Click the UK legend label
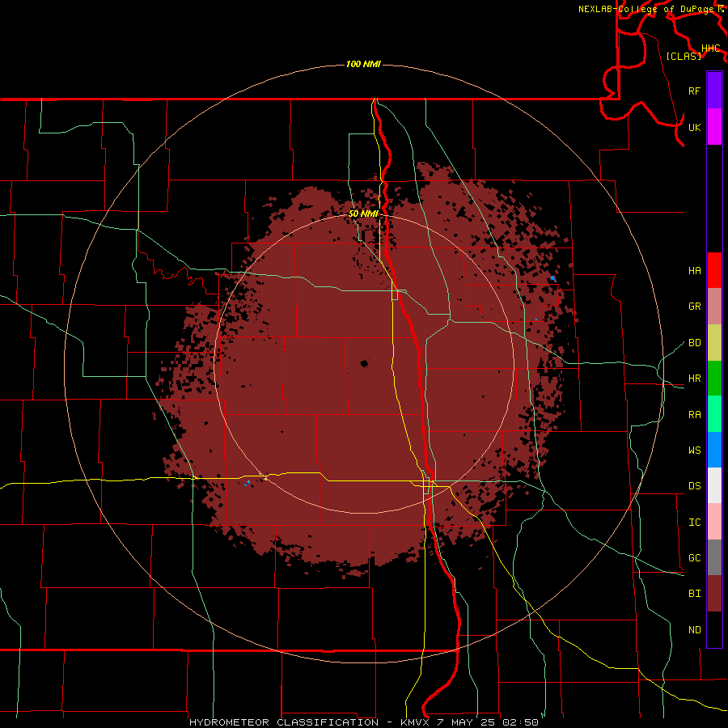This screenshot has height=728, width=728. 694,127
